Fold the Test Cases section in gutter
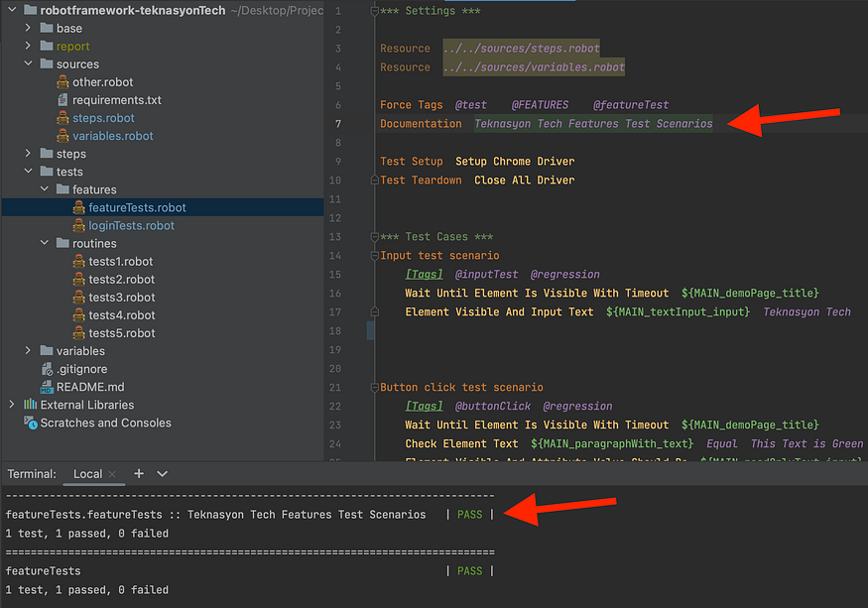The image size is (868, 608). point(375,237)
